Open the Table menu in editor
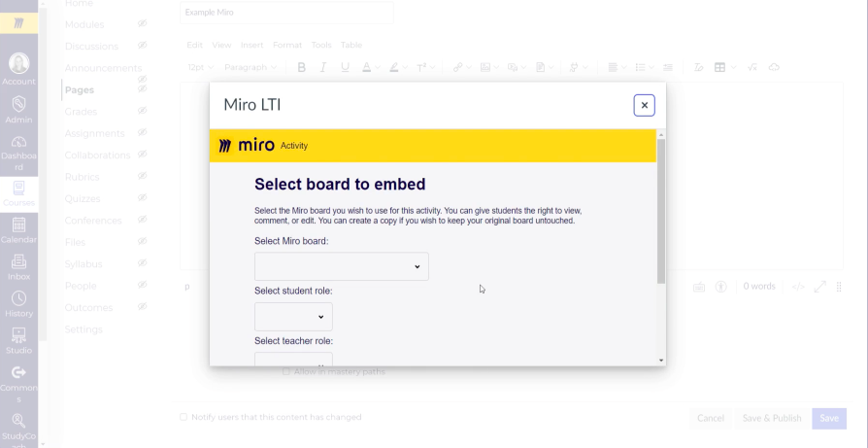Image resolution: width=868 pixels, height=448 pixels. coord(351,45)
